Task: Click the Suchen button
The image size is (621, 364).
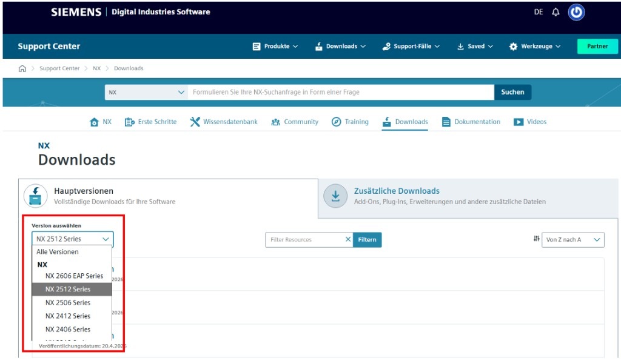Action: (x=512, y=92)
